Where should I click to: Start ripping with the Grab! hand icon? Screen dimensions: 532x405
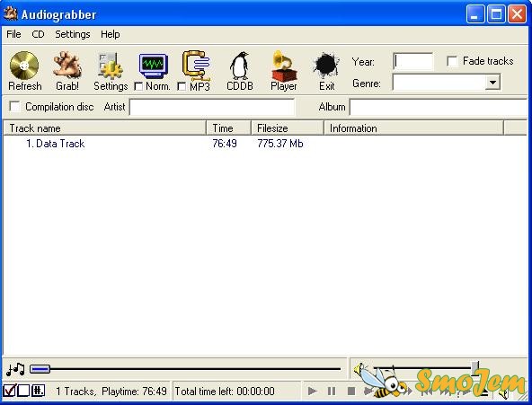pyautogui.click(x=67, y=65)
